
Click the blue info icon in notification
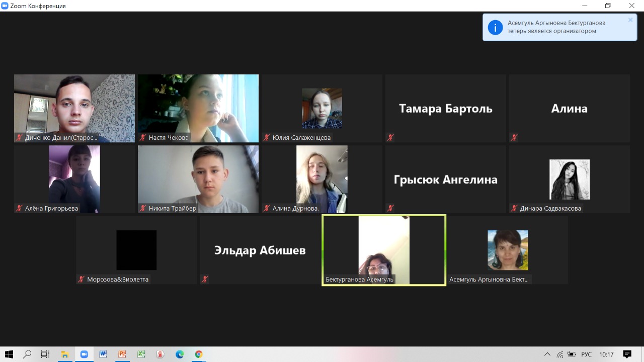click(x=495, y=27)
